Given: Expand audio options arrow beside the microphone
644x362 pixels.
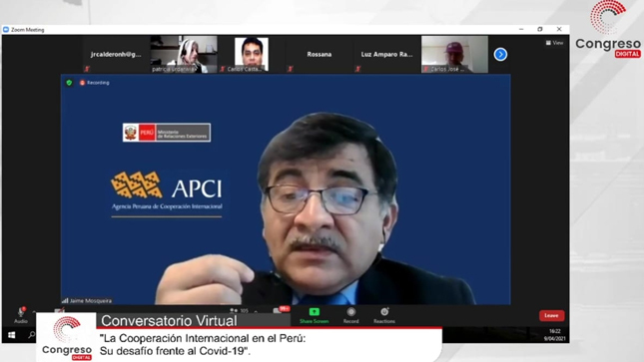Looking at the screenshot, I should point(34,311).
